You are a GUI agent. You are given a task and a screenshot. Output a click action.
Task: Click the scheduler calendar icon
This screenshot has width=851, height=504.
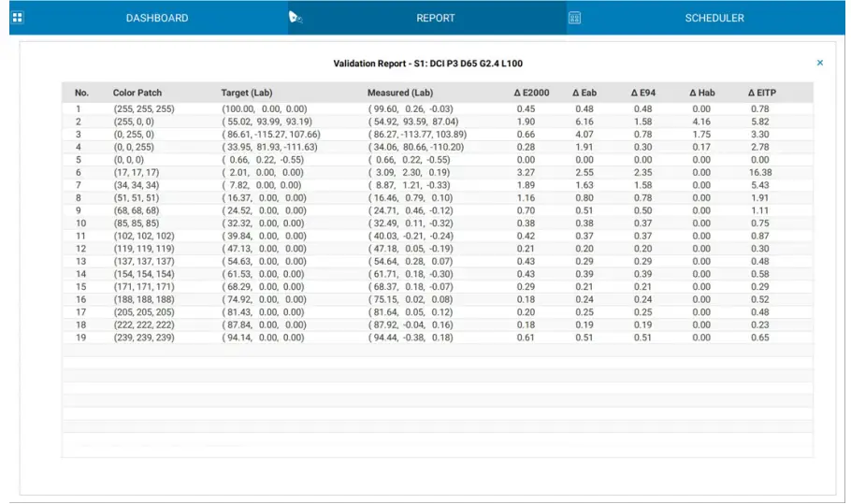point(574,18)
